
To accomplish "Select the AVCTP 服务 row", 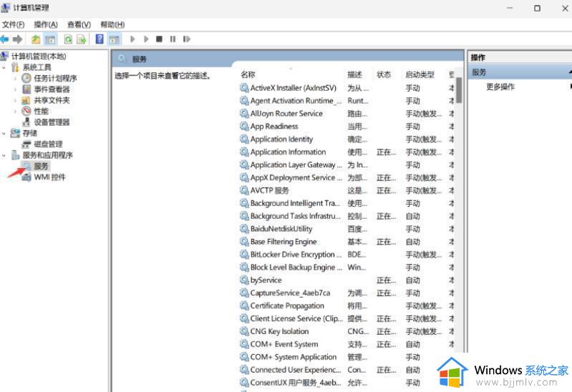I will tap(270, 190).
